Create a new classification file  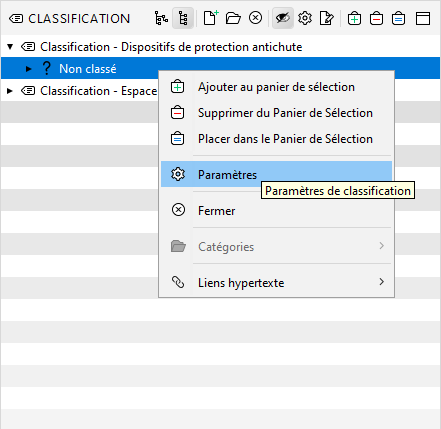coord(211,18)
